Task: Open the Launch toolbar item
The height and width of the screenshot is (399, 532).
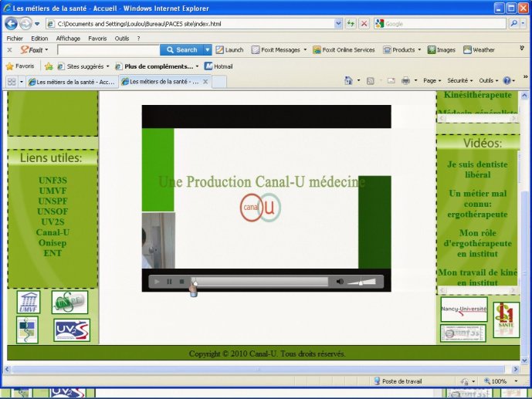Action: (x=229, y=50)
